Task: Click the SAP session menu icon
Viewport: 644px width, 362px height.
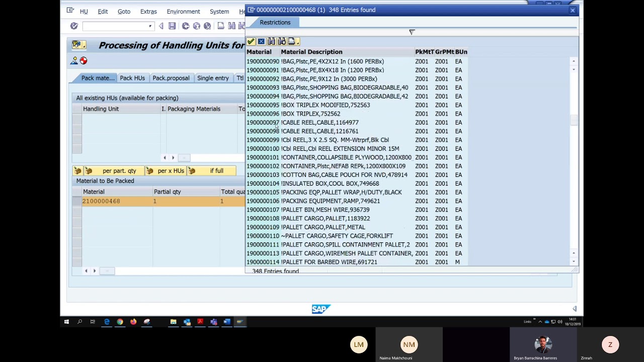Action: pyautogui.click(x=70, y=11)
